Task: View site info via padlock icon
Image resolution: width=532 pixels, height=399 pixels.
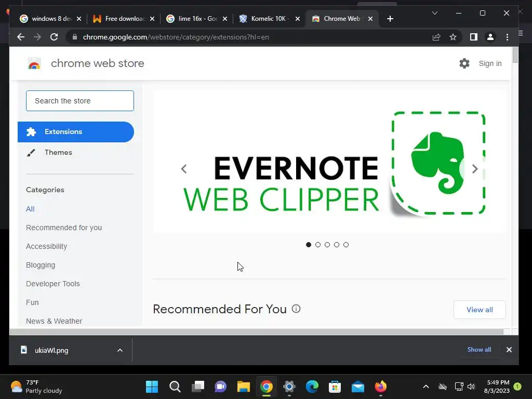Action: point(75,37)
